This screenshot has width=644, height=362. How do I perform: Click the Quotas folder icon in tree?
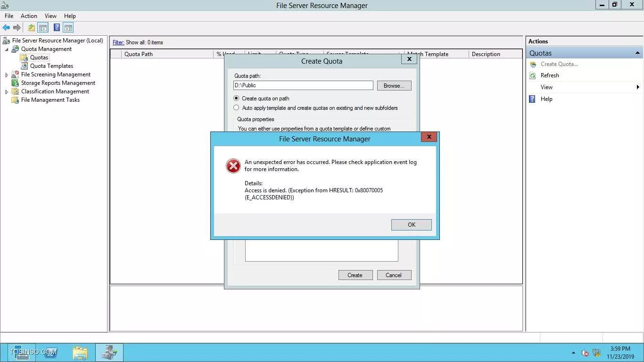24,58
